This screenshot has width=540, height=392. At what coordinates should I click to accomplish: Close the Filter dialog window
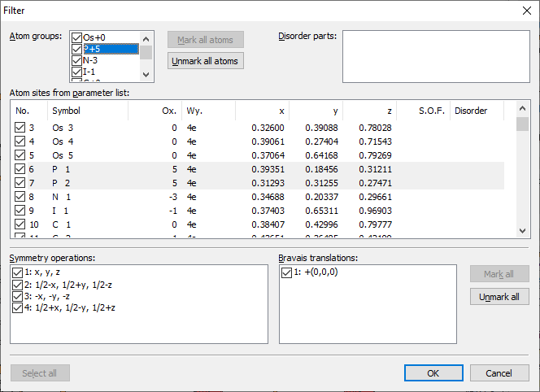point(525,11)
